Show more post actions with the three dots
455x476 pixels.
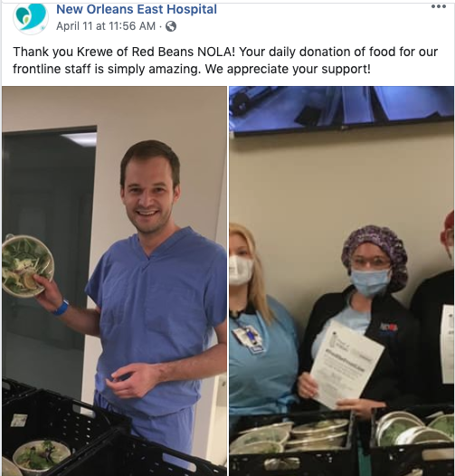pyautogui.click(x=439, y=6)
